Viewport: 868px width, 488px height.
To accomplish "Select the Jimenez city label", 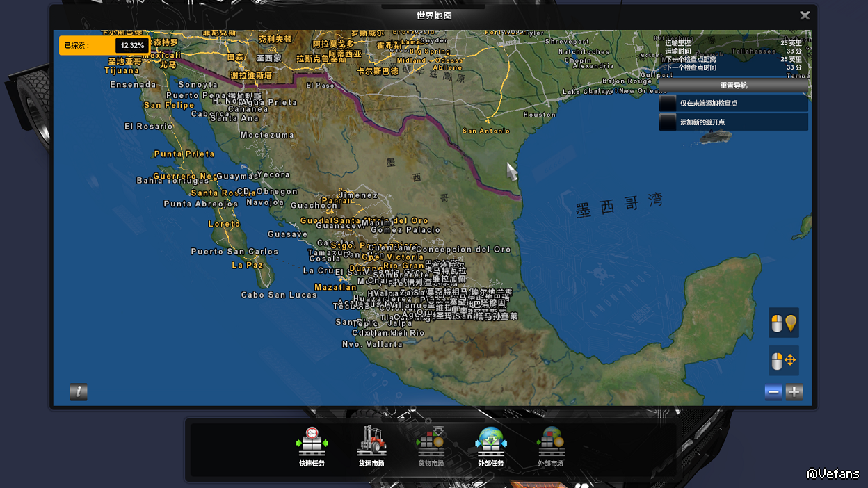I will coord(358,196).
